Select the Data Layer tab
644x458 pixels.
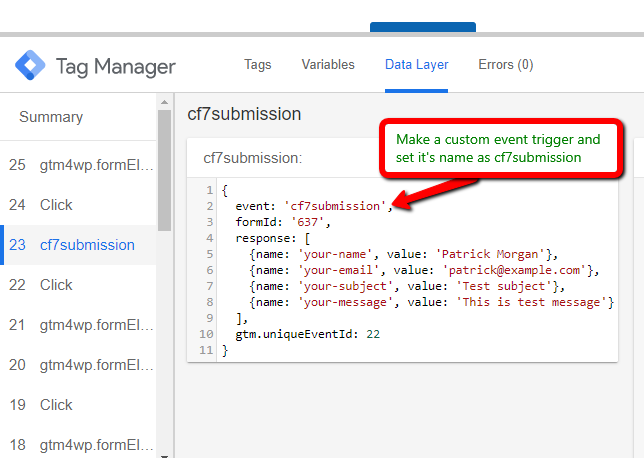pos(416,65)
